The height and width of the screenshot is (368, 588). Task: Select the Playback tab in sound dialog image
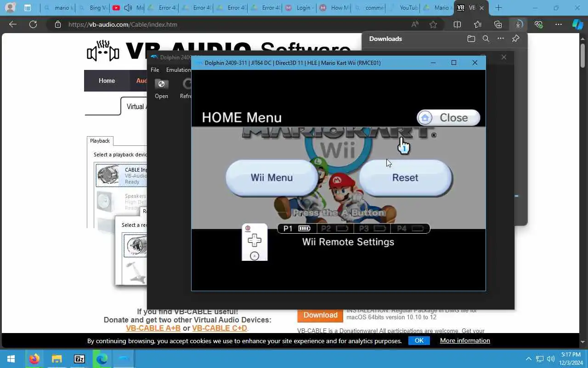100,141
